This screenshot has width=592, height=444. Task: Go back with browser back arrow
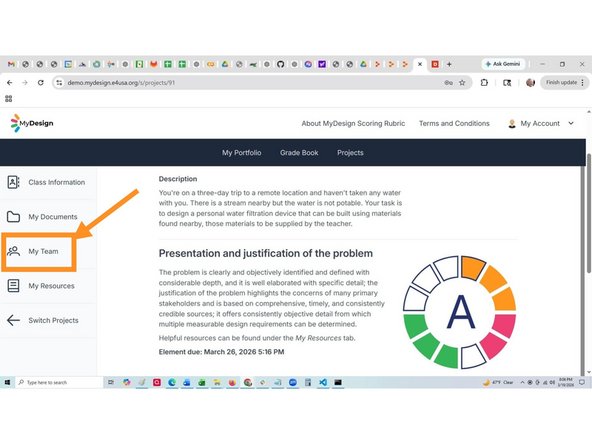click(10, 82)
